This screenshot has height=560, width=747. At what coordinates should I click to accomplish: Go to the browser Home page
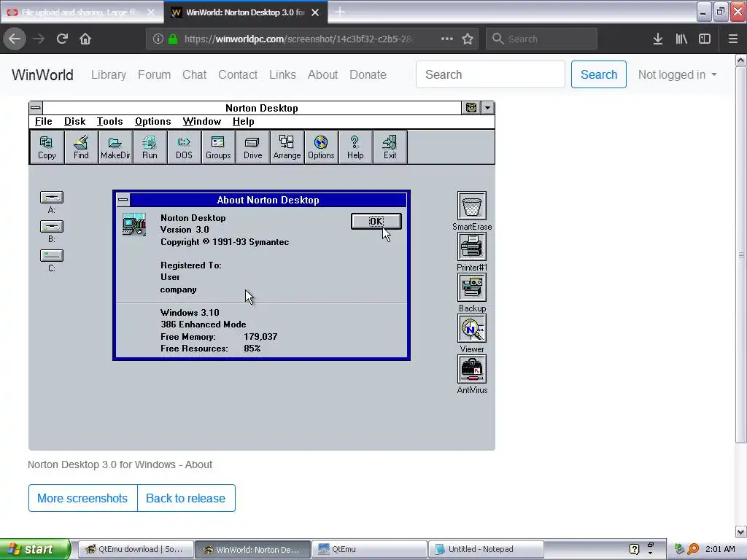click(85, 39)
